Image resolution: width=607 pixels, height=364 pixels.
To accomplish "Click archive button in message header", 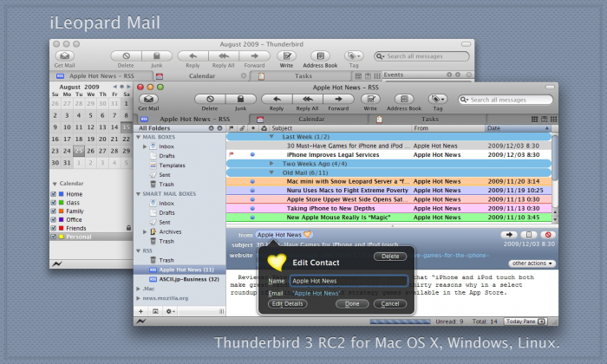I will tap(529, 234).
